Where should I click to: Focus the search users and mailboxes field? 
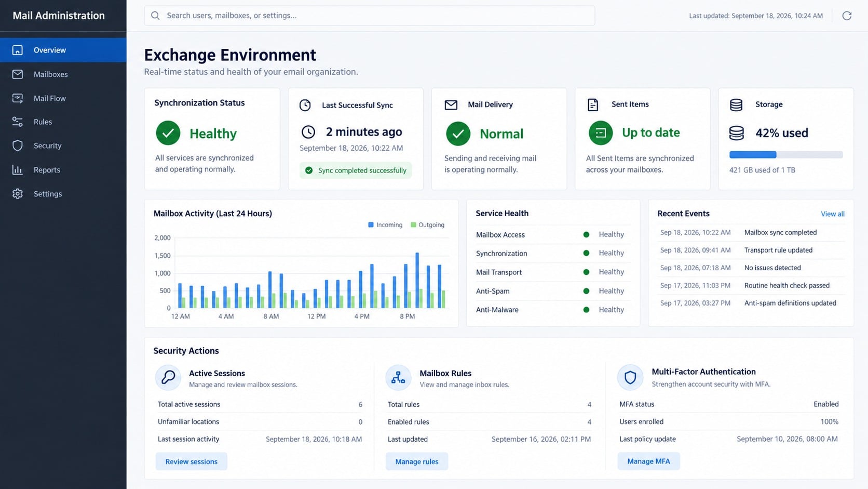coord(370,16)
